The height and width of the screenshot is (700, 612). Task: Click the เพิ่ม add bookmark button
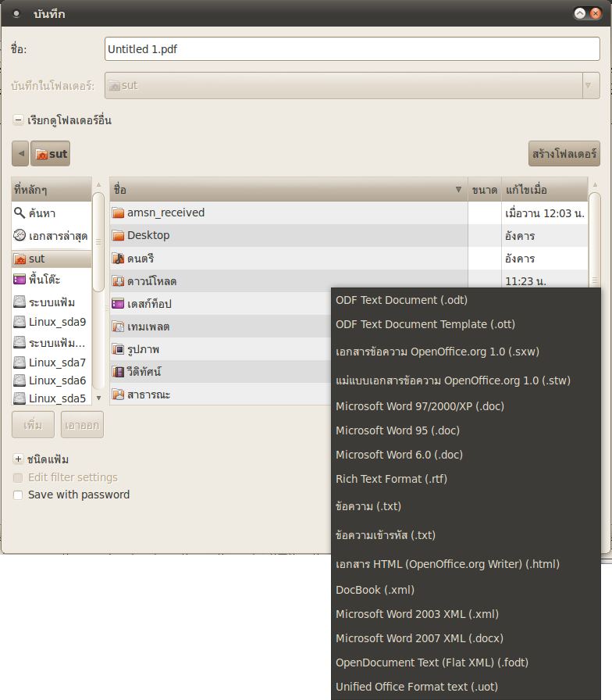(33, 424)
